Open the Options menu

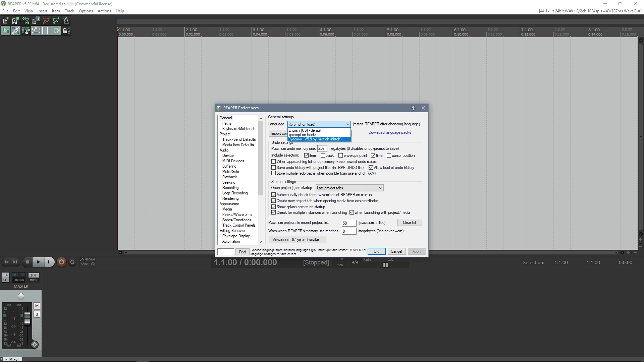pos(86,11)
